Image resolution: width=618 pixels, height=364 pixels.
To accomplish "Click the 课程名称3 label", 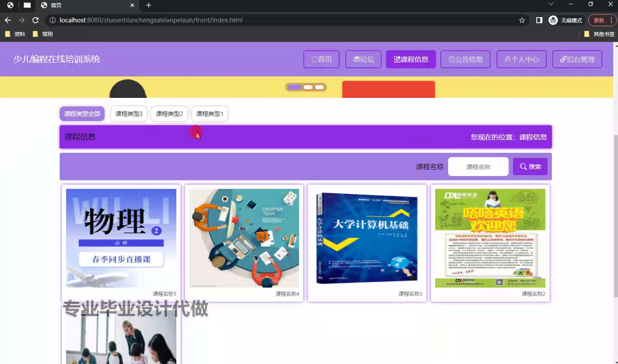I will pyautogui.click(x=410, y=294).
